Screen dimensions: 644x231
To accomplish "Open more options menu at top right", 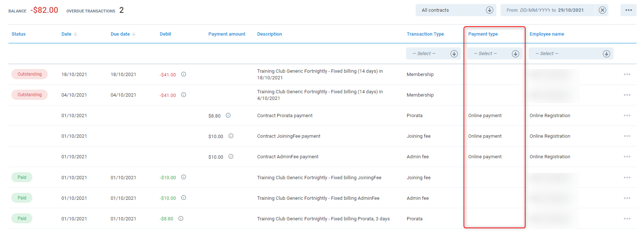I will [628, 10].
